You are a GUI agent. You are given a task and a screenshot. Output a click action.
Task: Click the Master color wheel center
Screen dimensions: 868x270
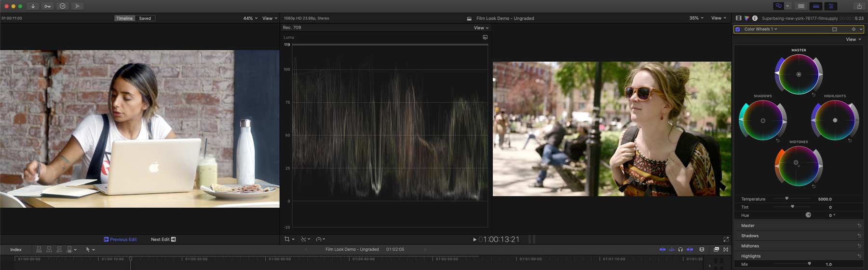click(x=799, y=74)
